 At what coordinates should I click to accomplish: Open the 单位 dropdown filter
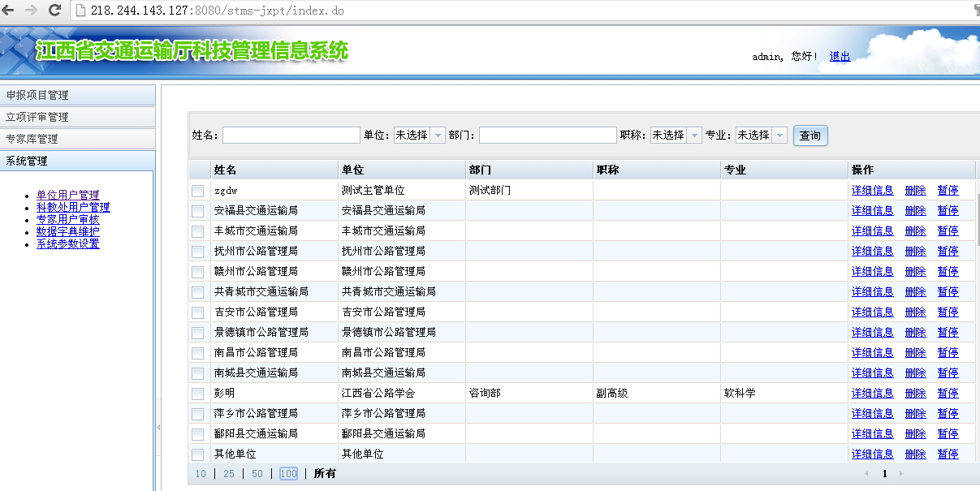420,136
